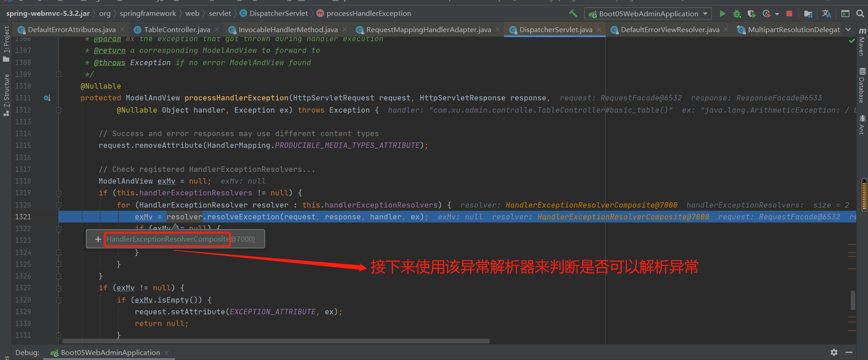Close the DefaultErrorAttributes.java tab
Image resolution: width=868 pixels, height=360 pixels.
(122, 29)
